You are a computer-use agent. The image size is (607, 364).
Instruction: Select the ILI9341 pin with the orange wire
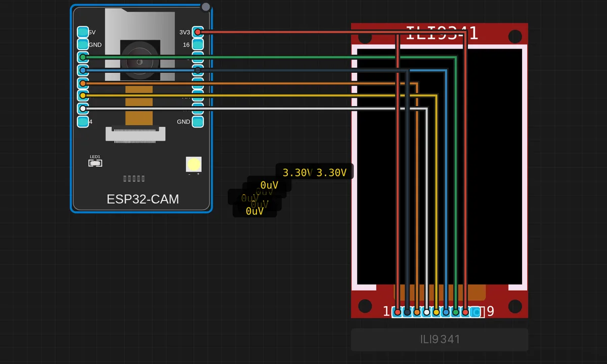tap(417, 312)
